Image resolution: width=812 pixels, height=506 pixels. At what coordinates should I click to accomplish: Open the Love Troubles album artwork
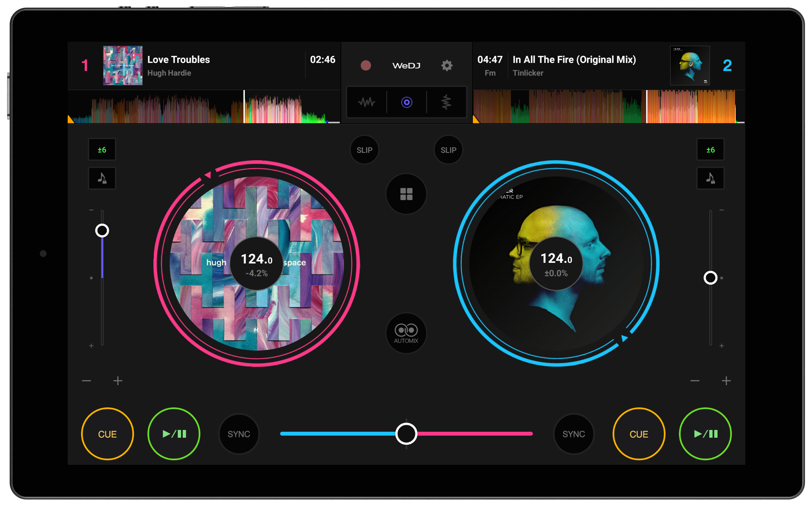click(123, 66)
